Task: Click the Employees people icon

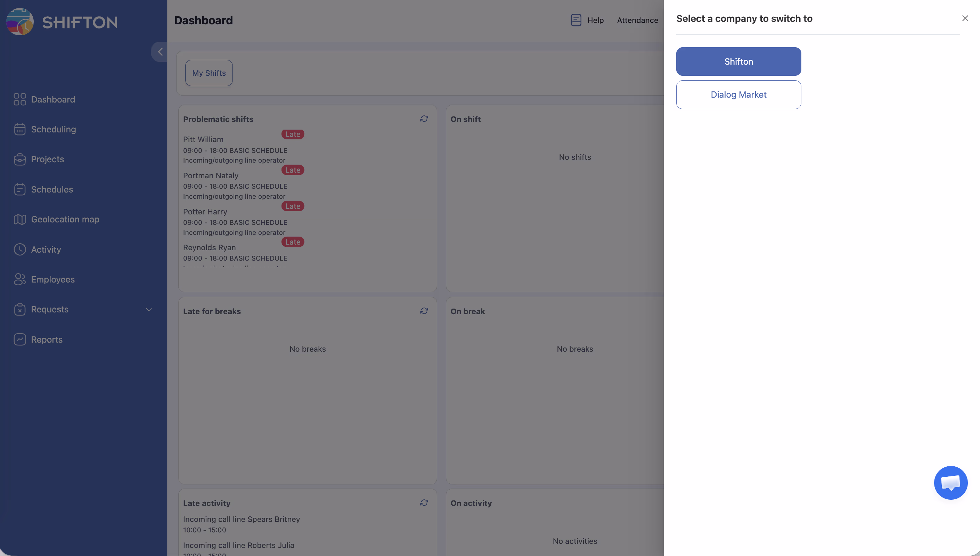Action: 20,279
